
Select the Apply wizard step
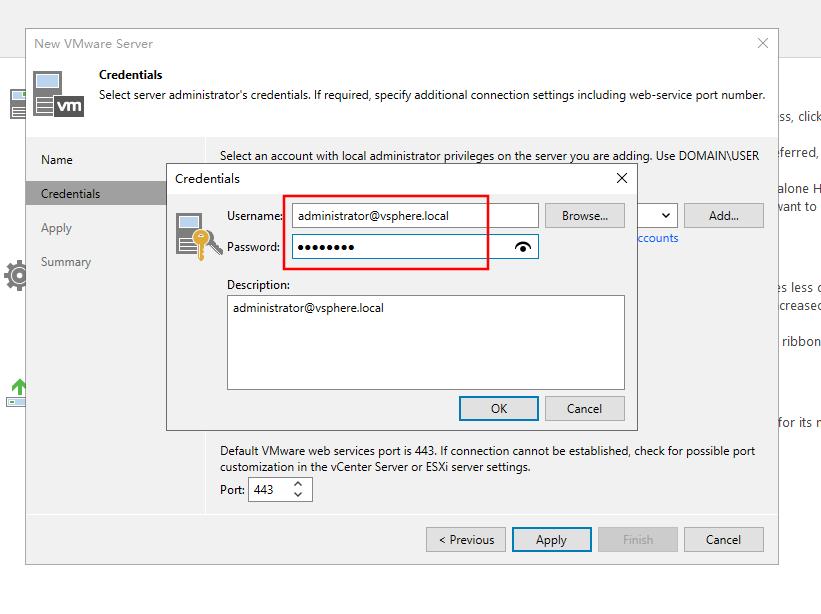coord(56,228)
